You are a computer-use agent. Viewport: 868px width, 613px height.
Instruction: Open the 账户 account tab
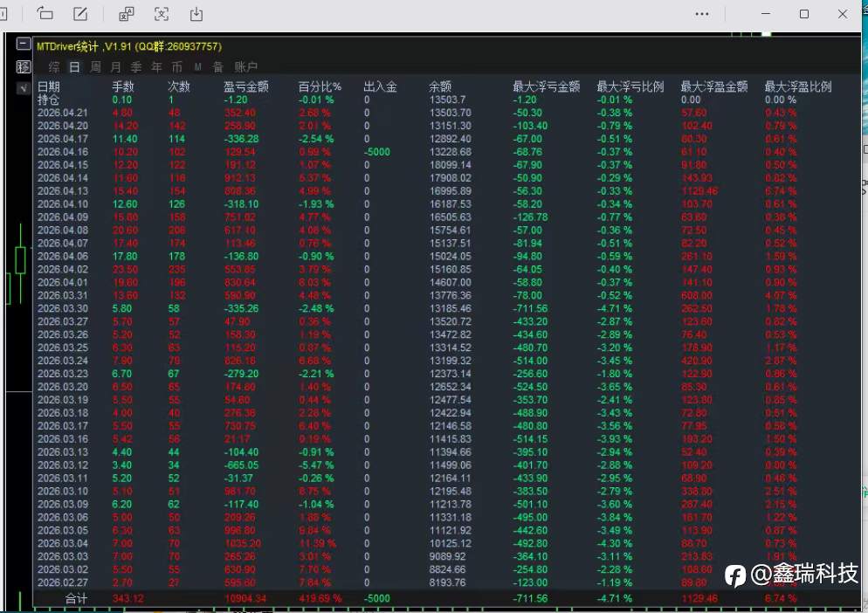coord(245,67)
